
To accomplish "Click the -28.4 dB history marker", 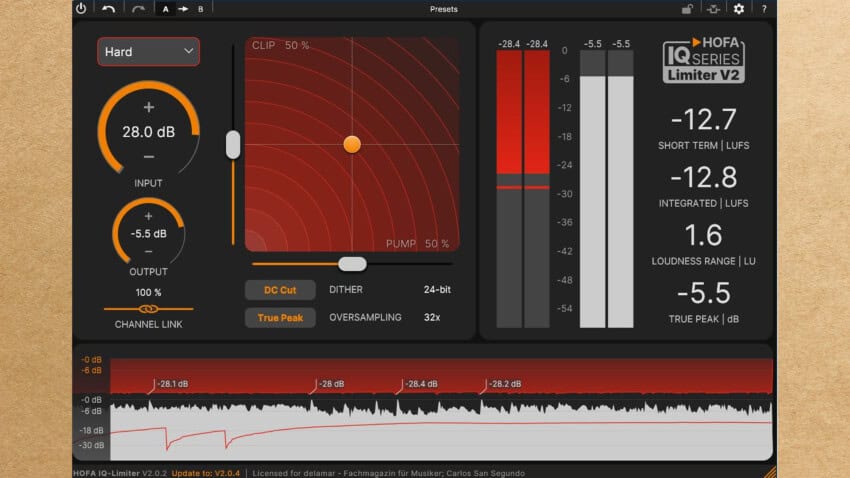I will click(x=421, y=384).
